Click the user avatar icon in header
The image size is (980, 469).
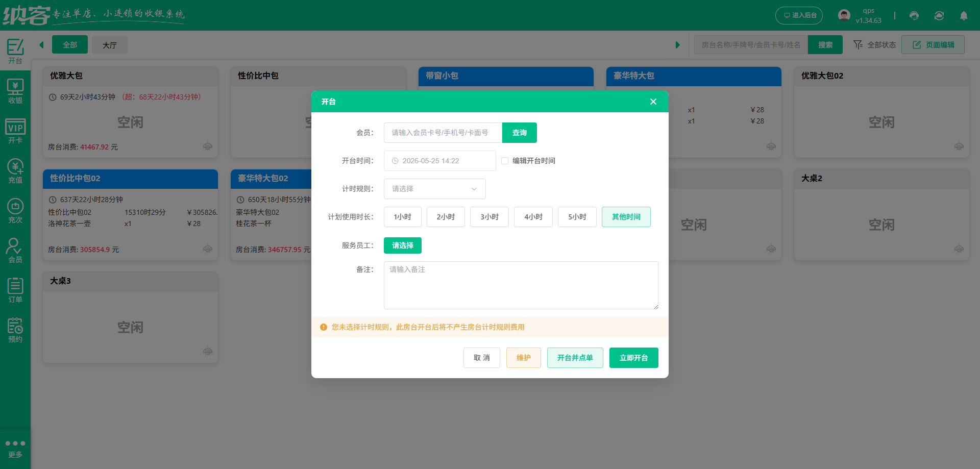pos(844,15)
